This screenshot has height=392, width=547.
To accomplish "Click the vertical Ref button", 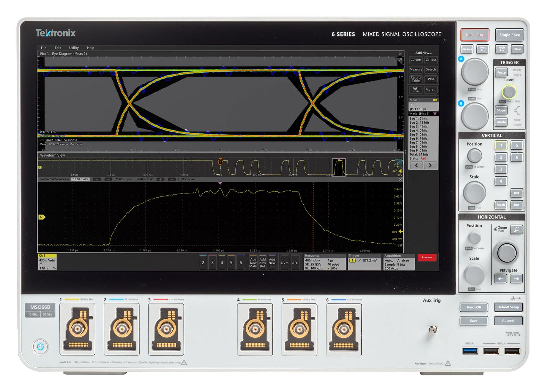I will 517,193.
